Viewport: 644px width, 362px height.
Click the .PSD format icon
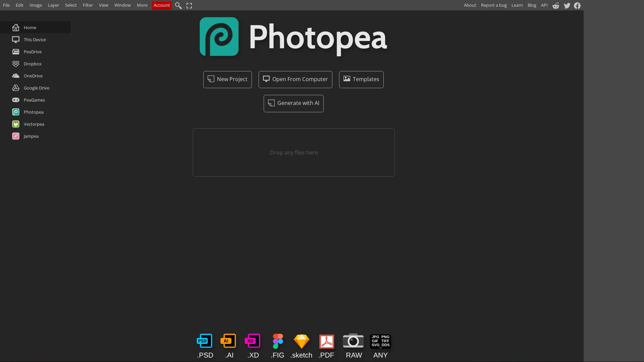click(x=205, y=341)
